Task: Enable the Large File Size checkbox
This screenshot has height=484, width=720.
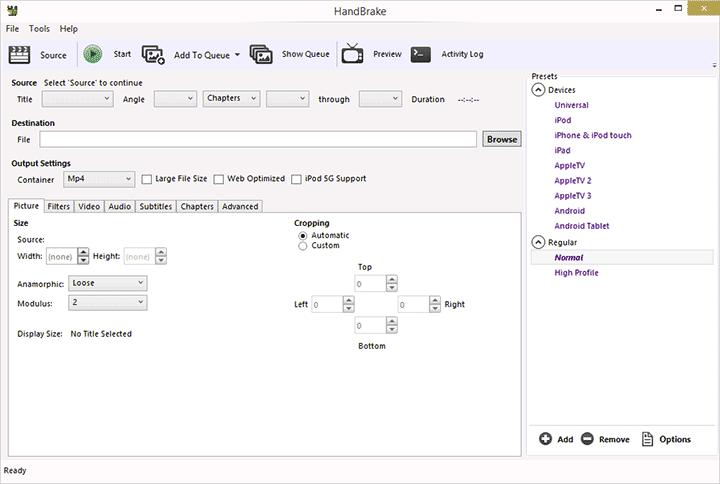Action: [146, 179]
